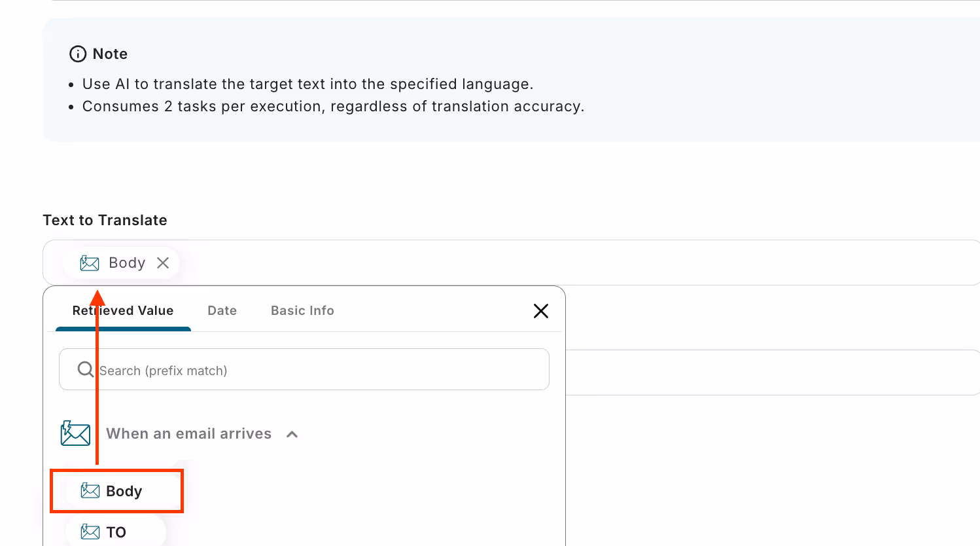Select the Basic Info tab
Image resolution: width=980 pixels, height=546 pixels.
(302, 311)
